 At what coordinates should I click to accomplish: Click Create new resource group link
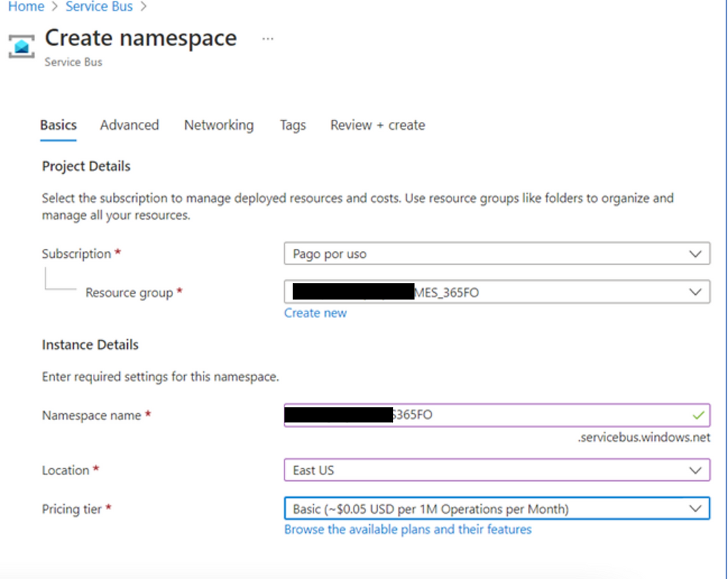[316, 313]
